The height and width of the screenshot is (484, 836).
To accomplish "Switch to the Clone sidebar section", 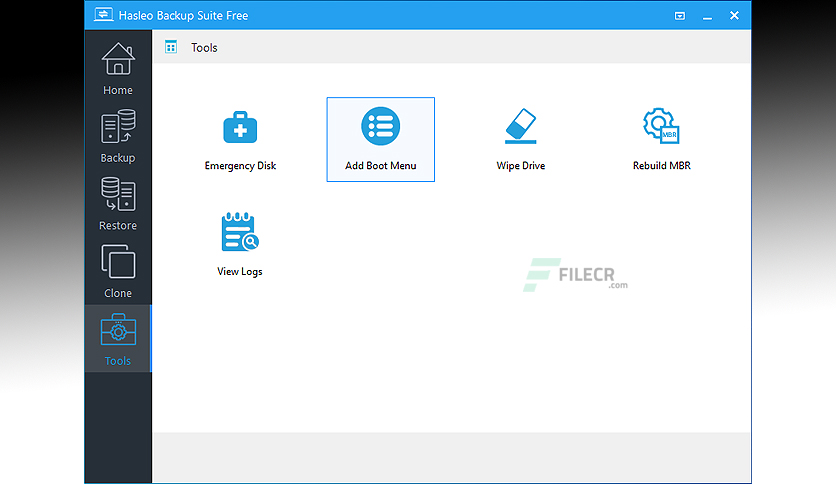I will [118, 271].
